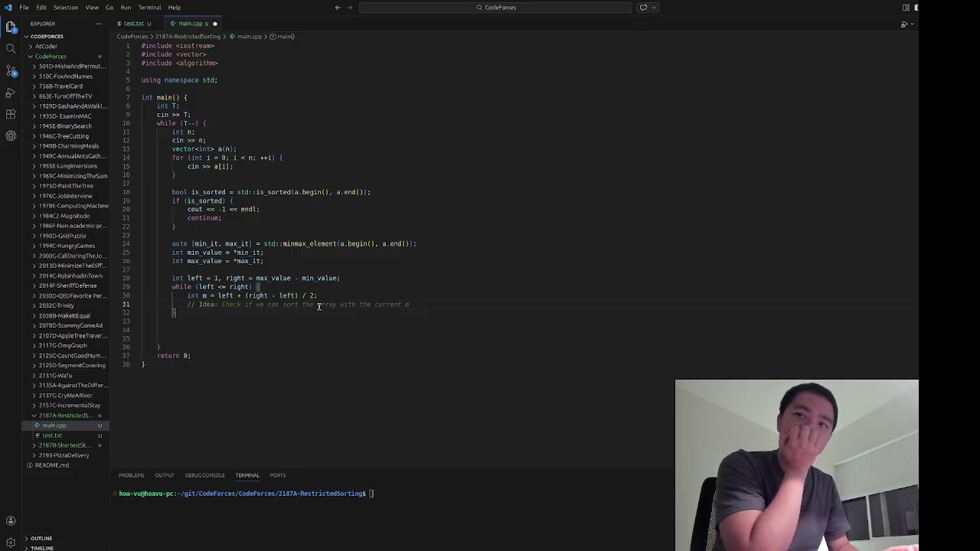Expand the 2193-PizzaDelivery folder
The image size is (980, 551).
64,455
